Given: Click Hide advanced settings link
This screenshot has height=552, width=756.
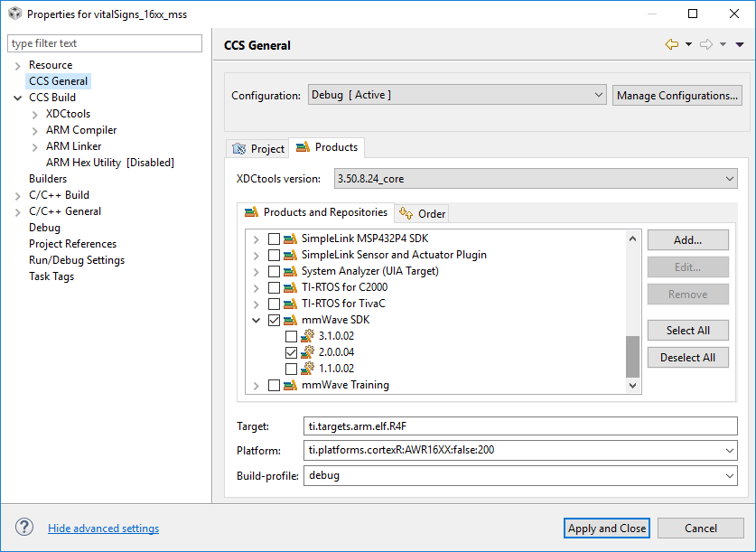Looking at the screenshot, I should [103, 529].
